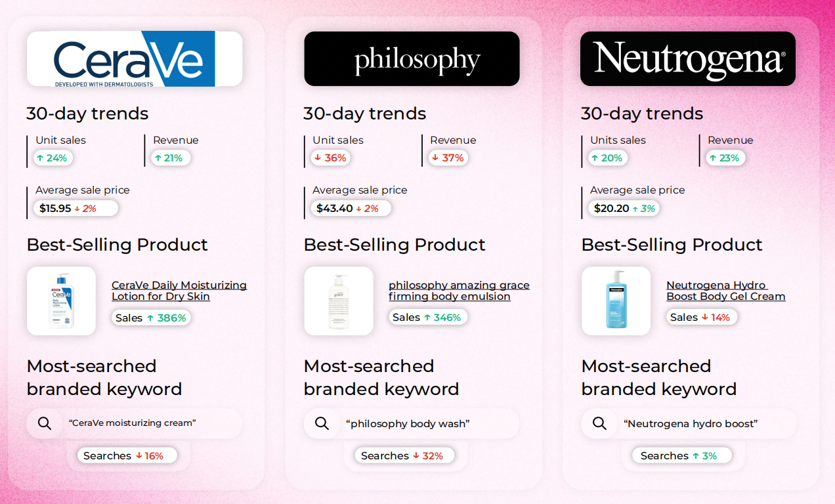The height and width of the screenshot is (504, 835).
Task: Click the CeraVe search magnifier icon
Action: 45,423
